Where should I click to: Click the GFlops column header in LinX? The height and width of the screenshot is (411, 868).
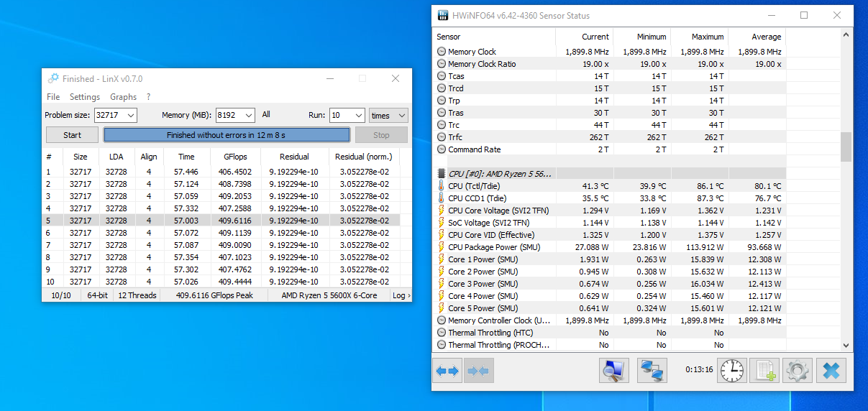235,157
